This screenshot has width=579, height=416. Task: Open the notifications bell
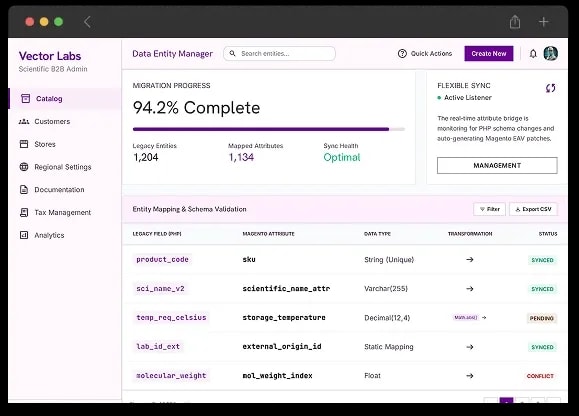[x=533, y=54]
